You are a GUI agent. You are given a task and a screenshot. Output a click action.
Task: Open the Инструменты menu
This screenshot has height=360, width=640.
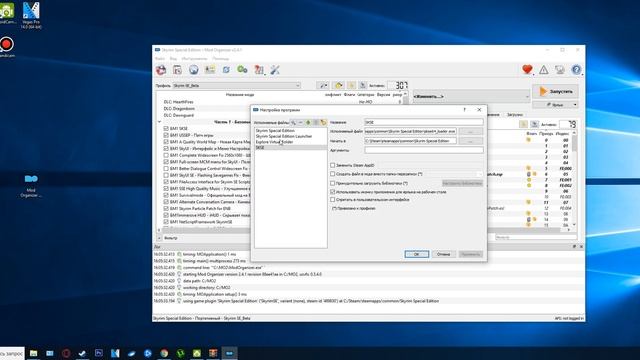coord(195,59)
